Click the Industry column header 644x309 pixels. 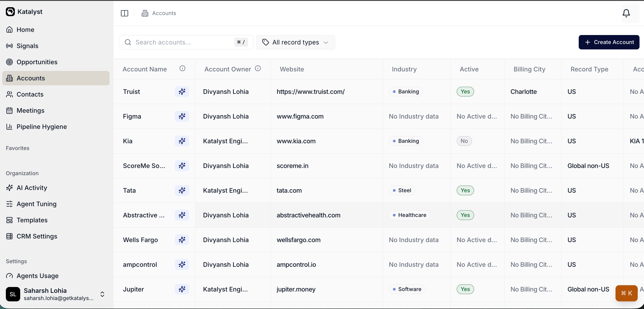pos(404,69)
